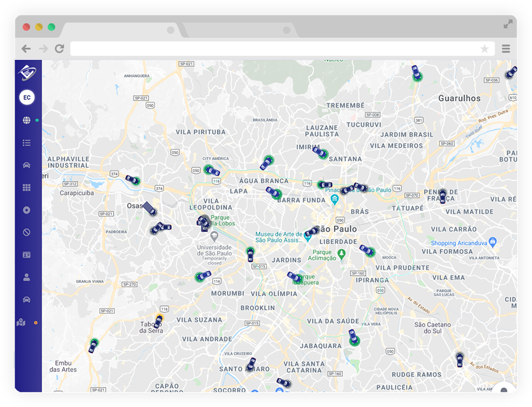Select the vehicle marker near Mooca
Image resolution: width=532 pixels, height=407 pixels.
tap(368, 250)
